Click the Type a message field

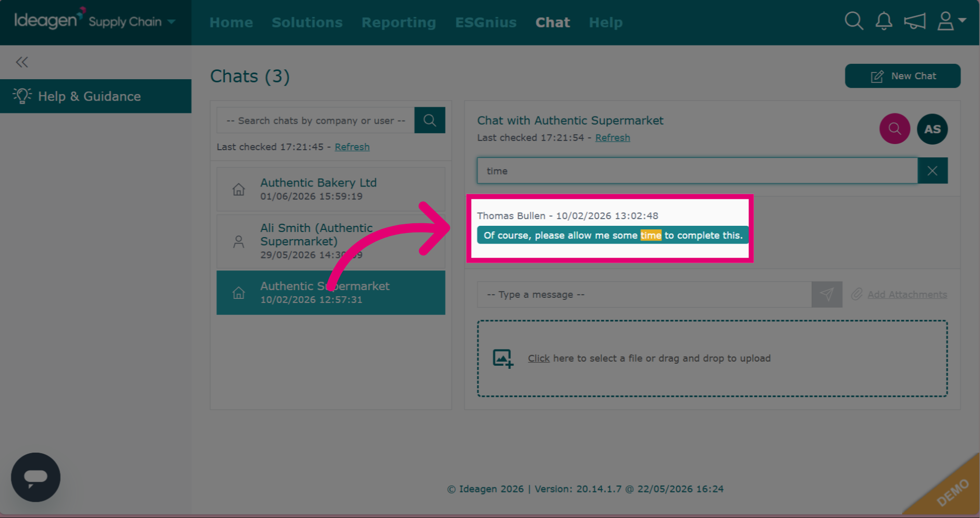click(644, 295)
